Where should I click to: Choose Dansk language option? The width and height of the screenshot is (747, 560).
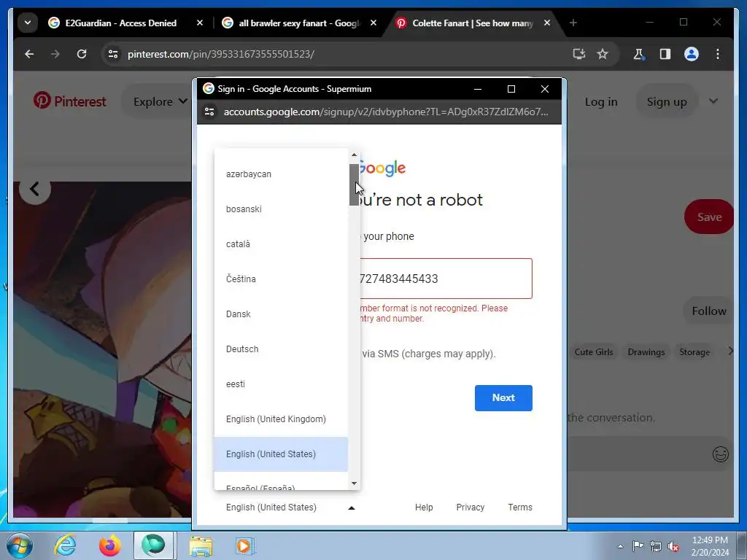coord(281,314)
